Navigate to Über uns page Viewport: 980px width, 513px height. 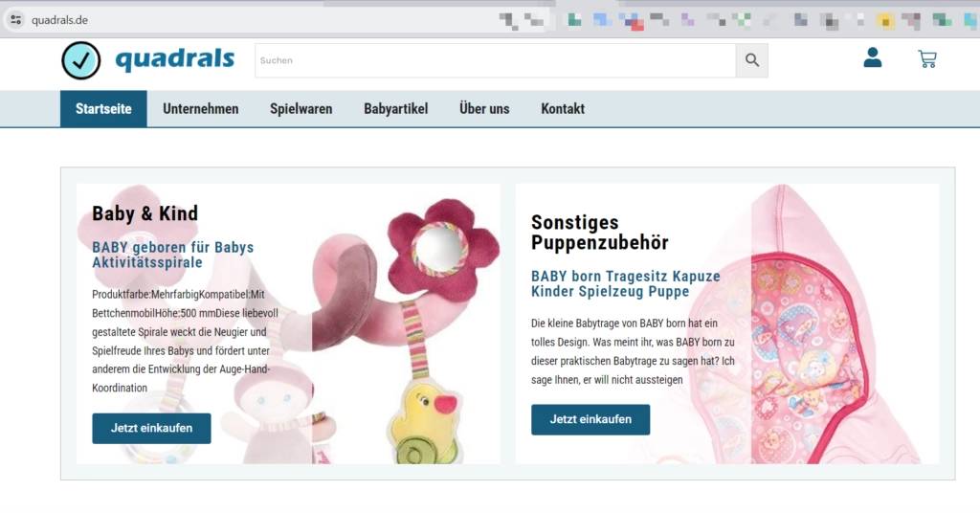click(x=484, y=109)
